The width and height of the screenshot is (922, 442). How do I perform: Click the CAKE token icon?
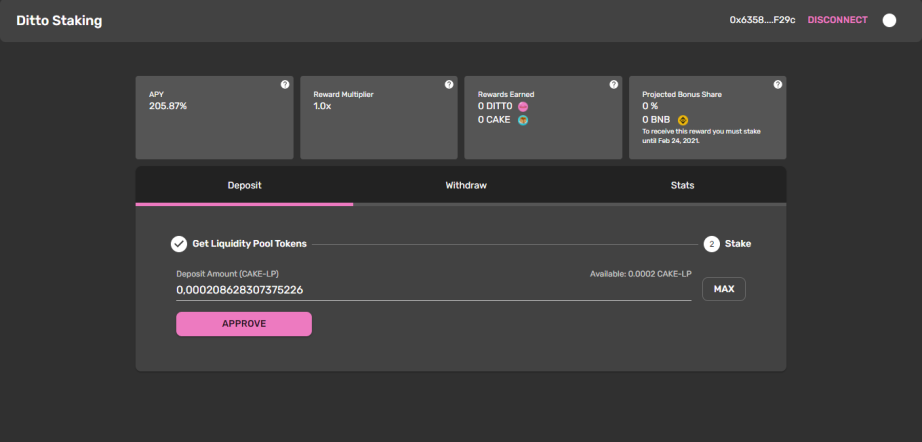(x=523, y=120)
